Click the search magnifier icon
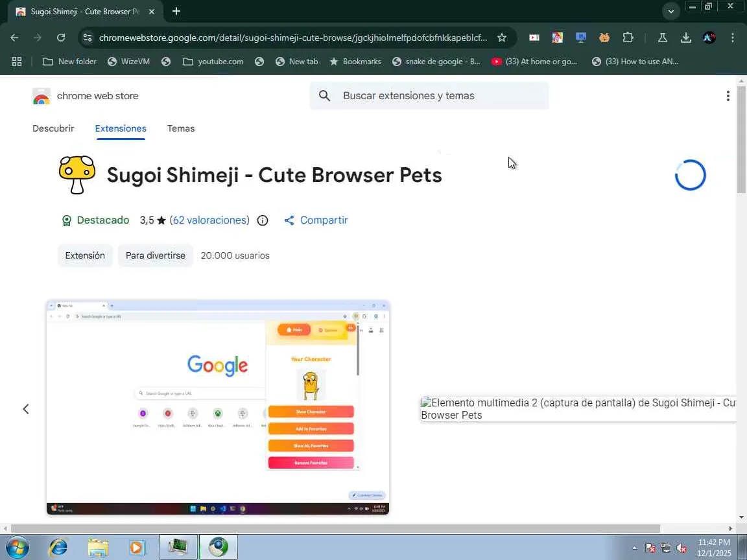The width and height of the screenshot is (747, 560). pos(324,96)
